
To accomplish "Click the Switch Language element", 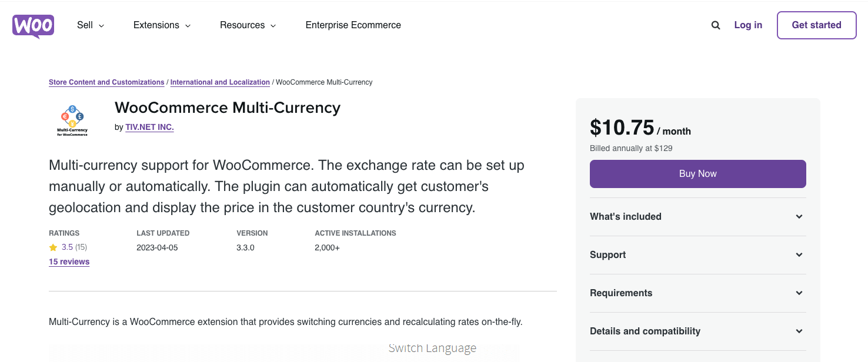I will point(432,348).
